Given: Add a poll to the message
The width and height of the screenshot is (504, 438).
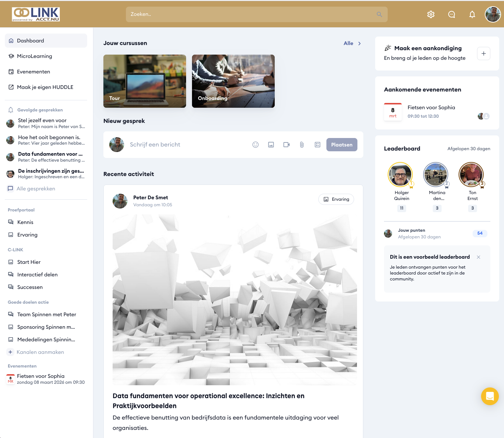Looking at the screenshot, I should (x=318, y=145).
